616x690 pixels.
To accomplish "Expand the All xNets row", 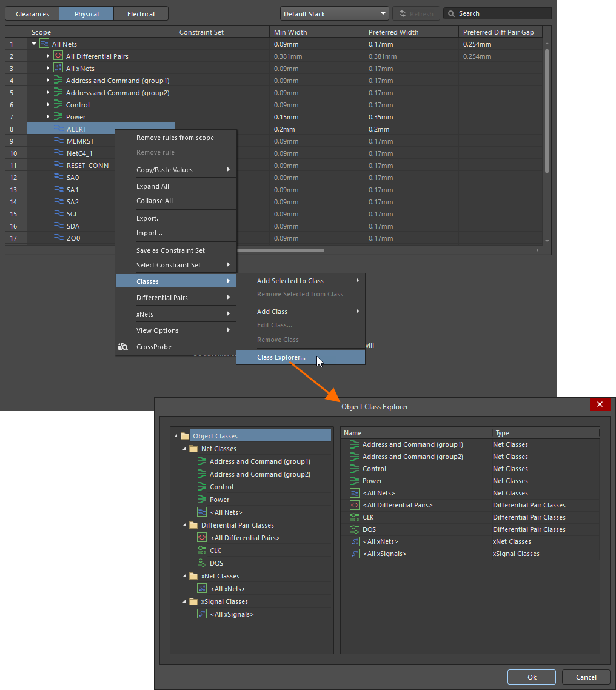I will pyautogui.click(x=47, y=68).
